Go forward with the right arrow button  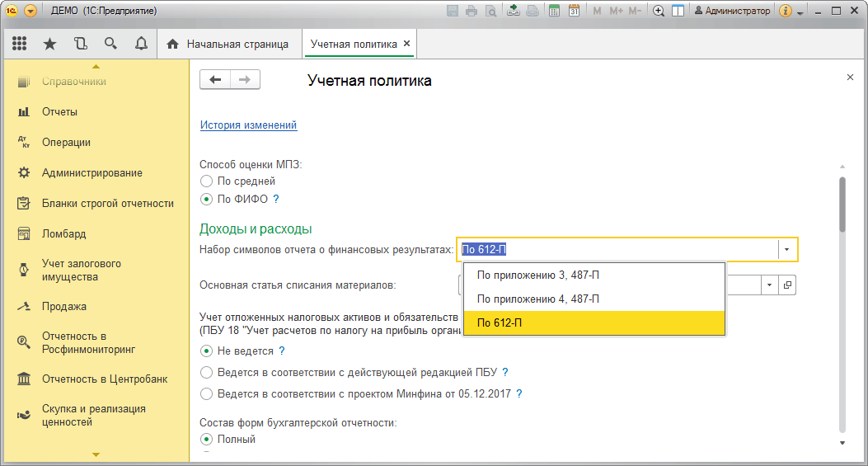click(x=245, y=80)
